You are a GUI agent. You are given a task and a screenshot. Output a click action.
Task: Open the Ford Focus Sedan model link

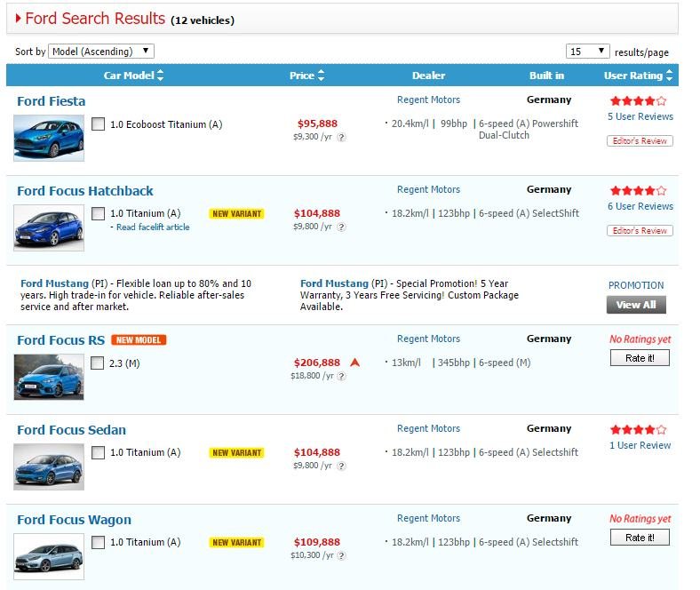[x=71, y=430]
